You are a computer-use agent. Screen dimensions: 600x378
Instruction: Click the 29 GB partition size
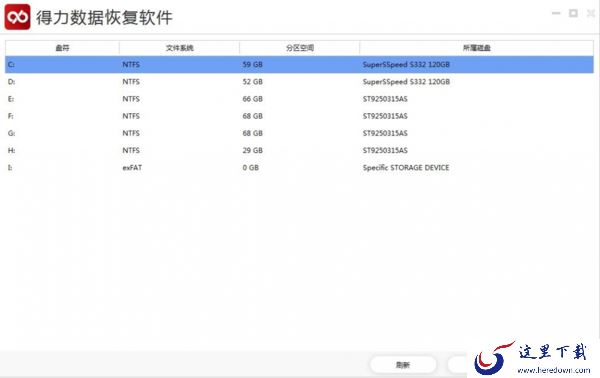[x=253, y=150]
